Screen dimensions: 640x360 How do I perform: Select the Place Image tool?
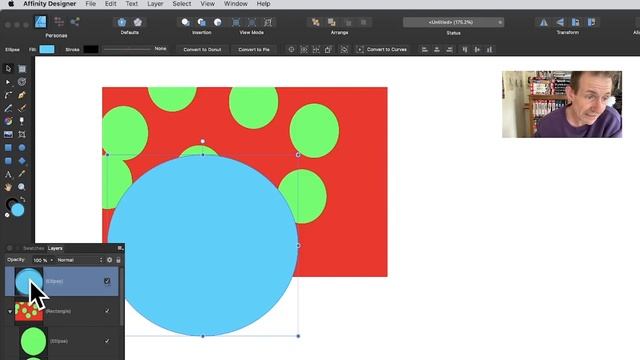click(x=8, y=134)
